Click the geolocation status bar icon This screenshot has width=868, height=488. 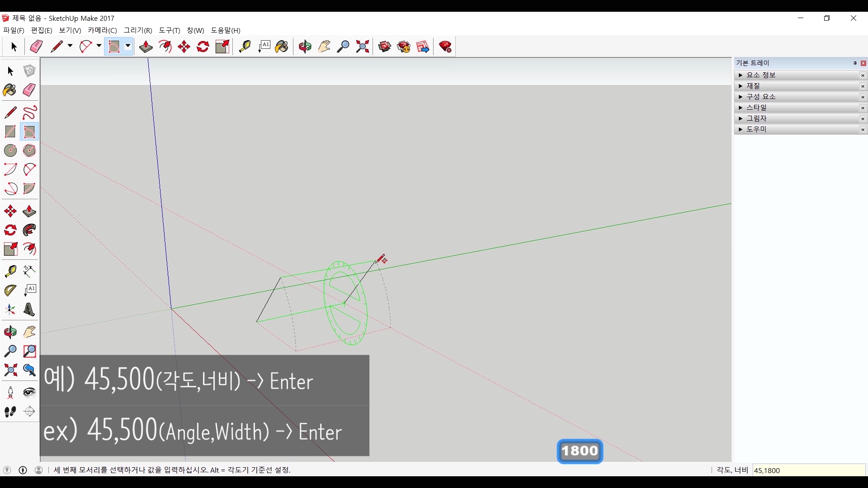[x=7, y=470]
